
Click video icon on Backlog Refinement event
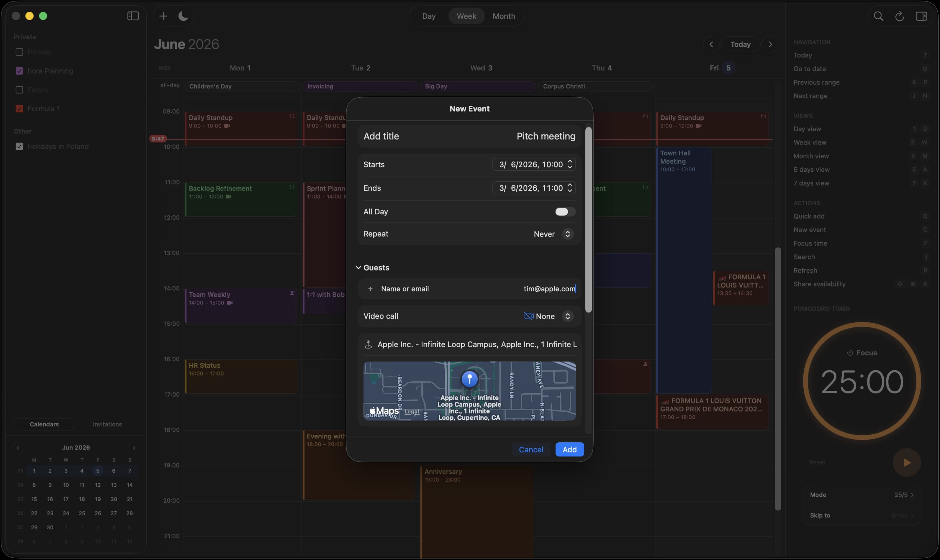[x=228, y=197]
